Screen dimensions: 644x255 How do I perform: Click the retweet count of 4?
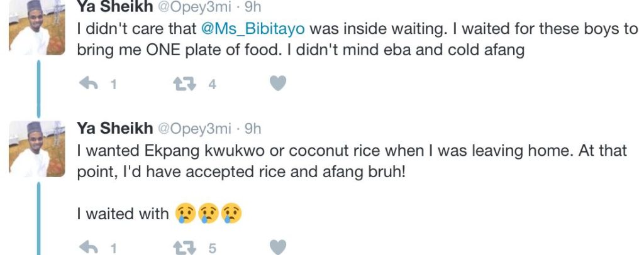click(x=212, y=84)
